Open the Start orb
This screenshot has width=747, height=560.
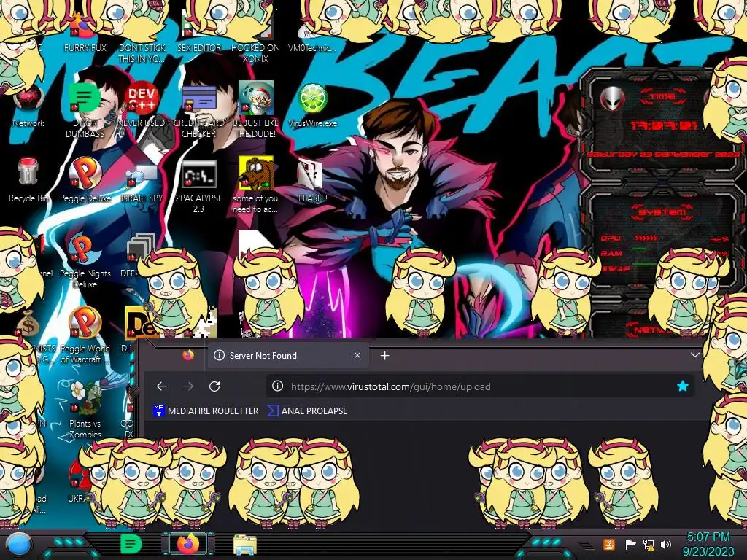(x=18, y=545)
